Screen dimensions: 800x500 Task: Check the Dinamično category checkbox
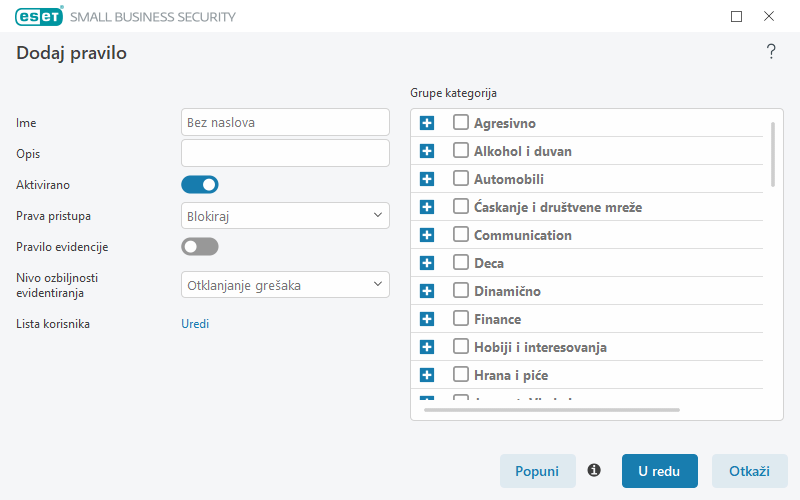[461, 290]
